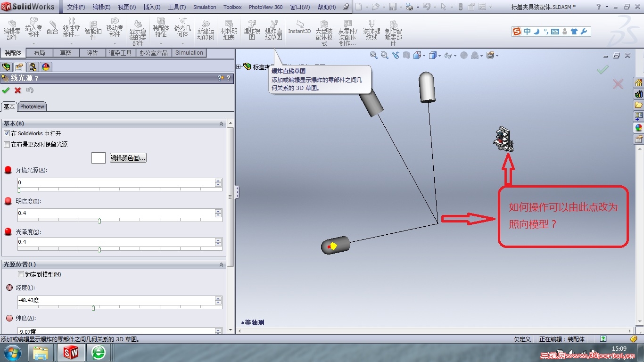644x362 pixels.
Task: Open the dropdown under 线性零部件
Action: [x=71, y=43]
